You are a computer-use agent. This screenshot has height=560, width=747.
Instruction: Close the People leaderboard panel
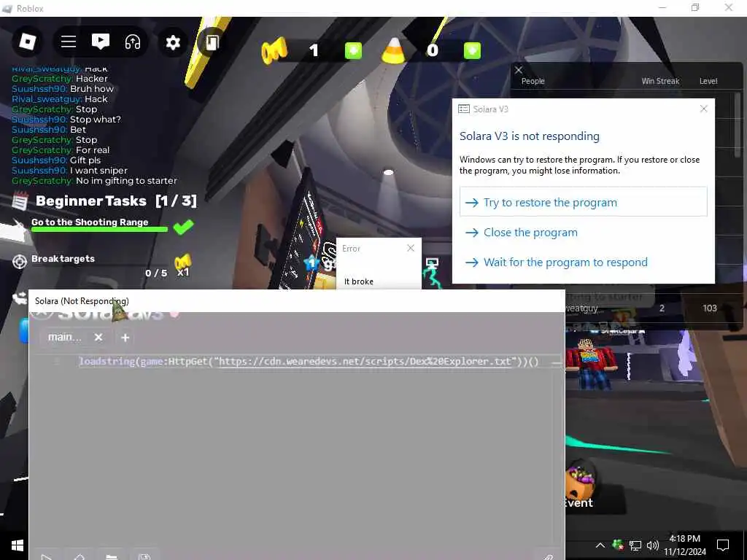pos(519,69)
